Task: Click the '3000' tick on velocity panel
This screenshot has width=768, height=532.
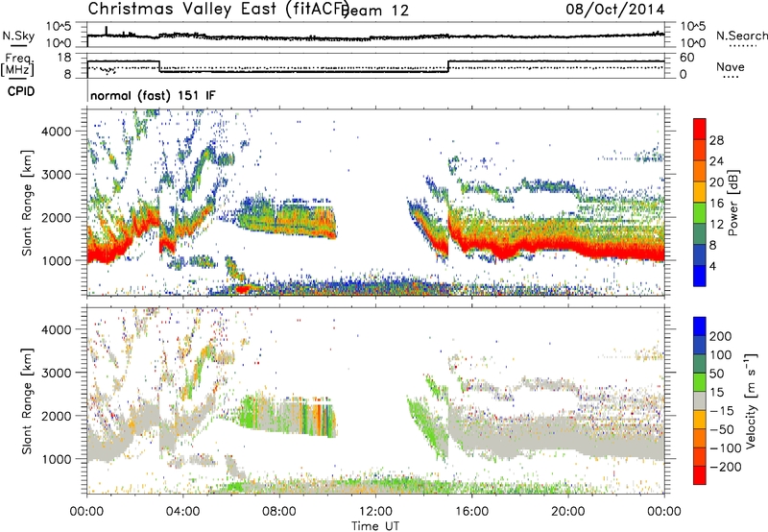Action: pos(57,373)
